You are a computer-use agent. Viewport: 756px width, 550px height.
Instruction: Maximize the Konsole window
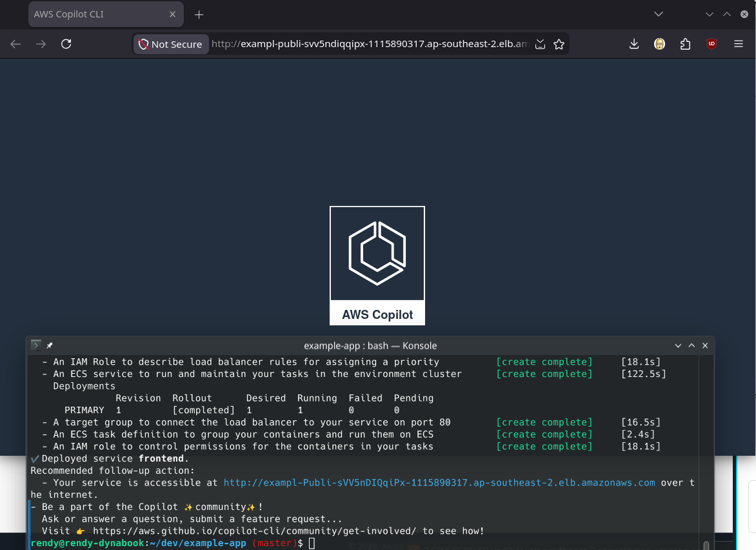pyautogui.click(x=691, y=345)
